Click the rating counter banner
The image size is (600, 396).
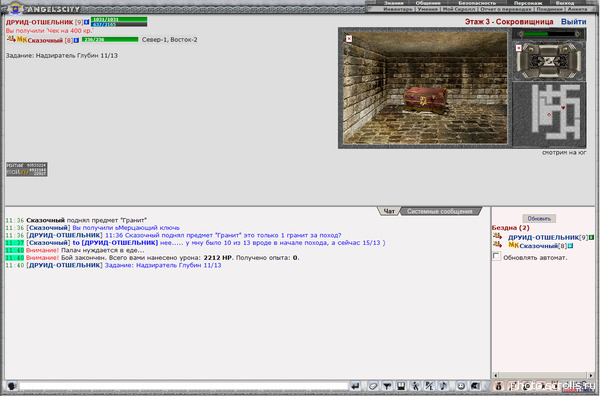coord(26,169)
